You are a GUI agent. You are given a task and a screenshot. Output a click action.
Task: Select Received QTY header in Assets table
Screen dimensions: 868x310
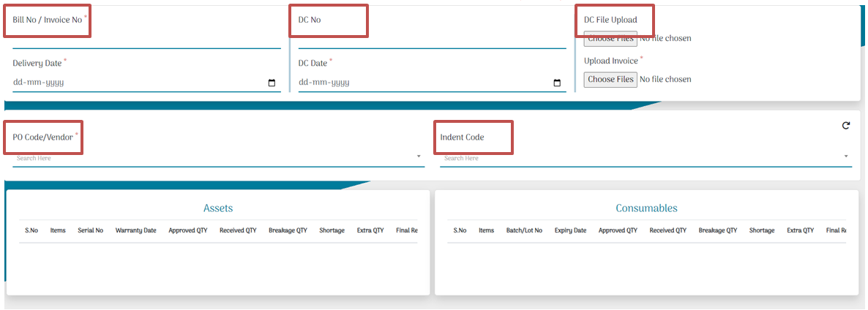(238, 230)
